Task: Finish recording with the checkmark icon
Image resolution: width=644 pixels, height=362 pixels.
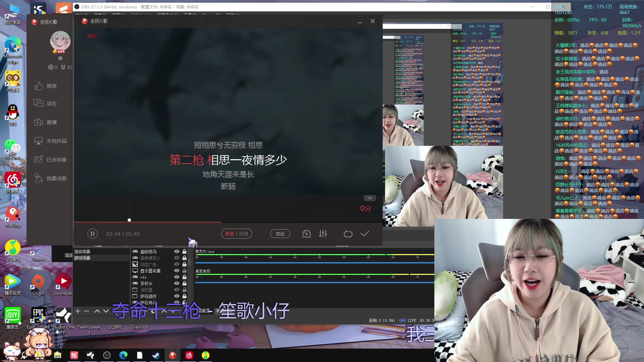Action: coord(365,234)
